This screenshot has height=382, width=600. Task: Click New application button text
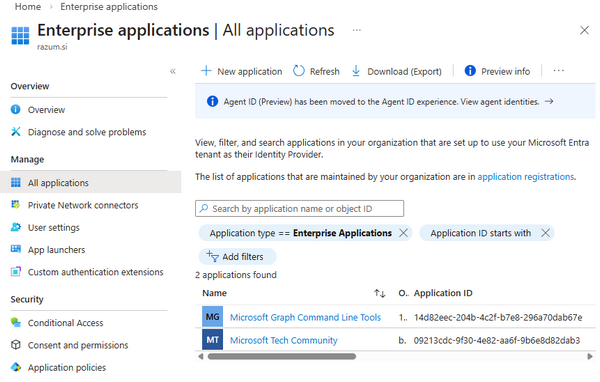(x=249, y=72)
